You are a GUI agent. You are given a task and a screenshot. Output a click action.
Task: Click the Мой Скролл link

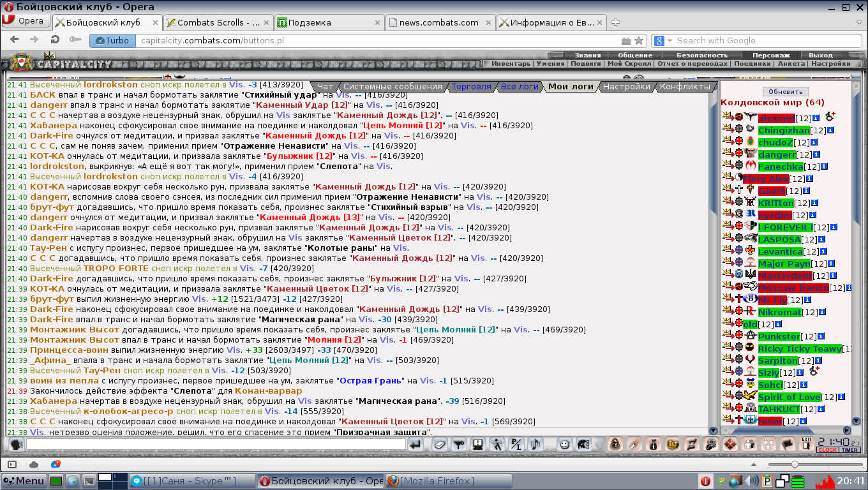pyautogui.click(x=629, y=64)
